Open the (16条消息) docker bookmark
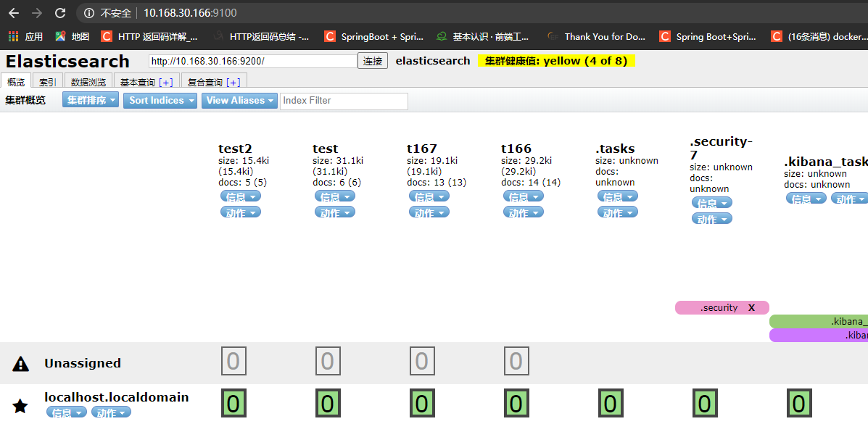 pyautogui.click(x=819, y=36)
